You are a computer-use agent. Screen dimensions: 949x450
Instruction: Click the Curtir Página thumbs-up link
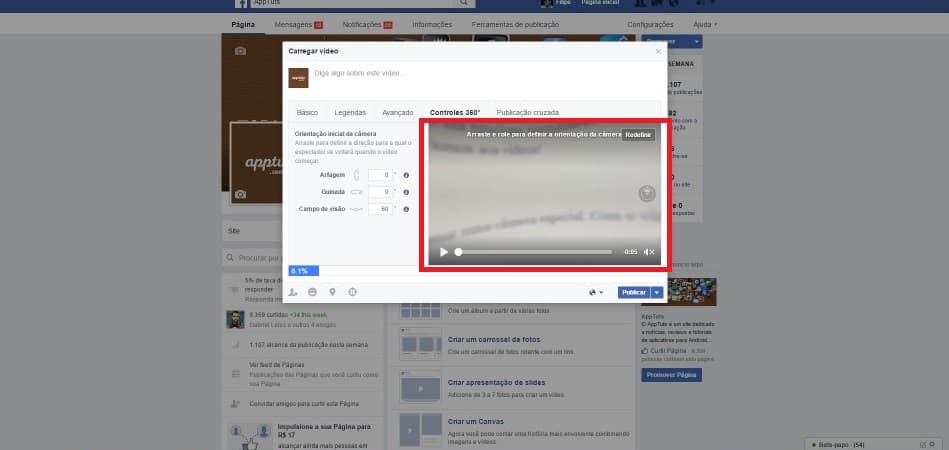[x=664, y=351]
